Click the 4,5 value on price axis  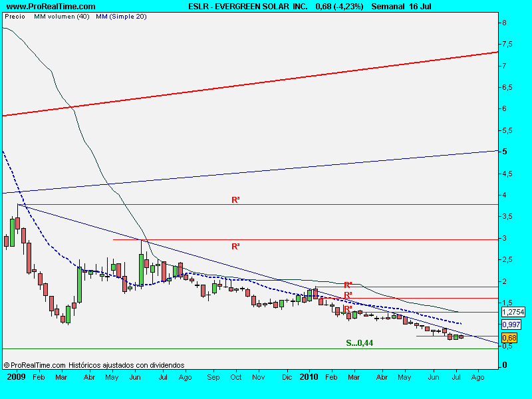[x=507, y=174]
